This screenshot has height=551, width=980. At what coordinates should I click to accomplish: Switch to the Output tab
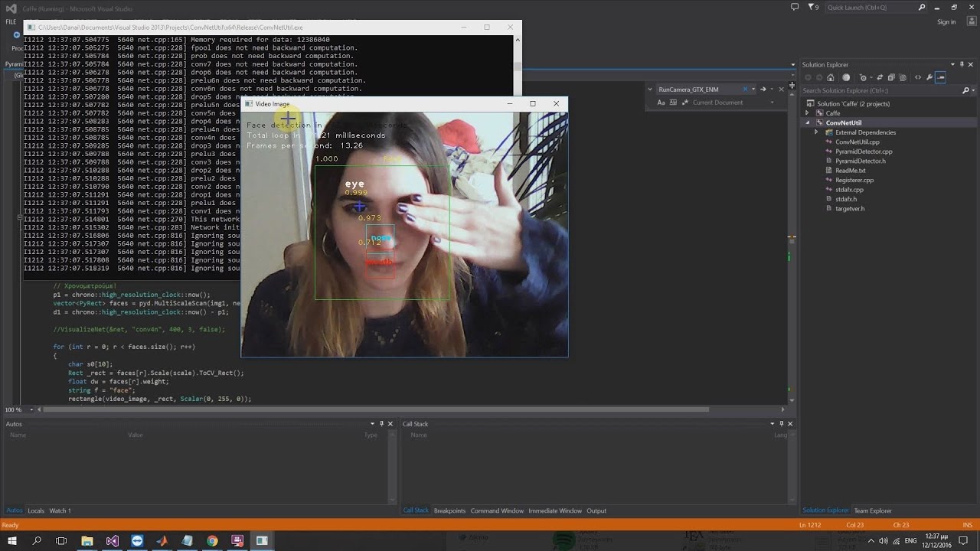tap(596, 510)
